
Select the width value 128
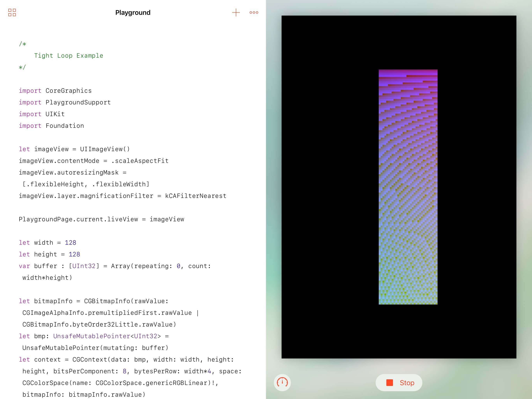tap(70, 243)
